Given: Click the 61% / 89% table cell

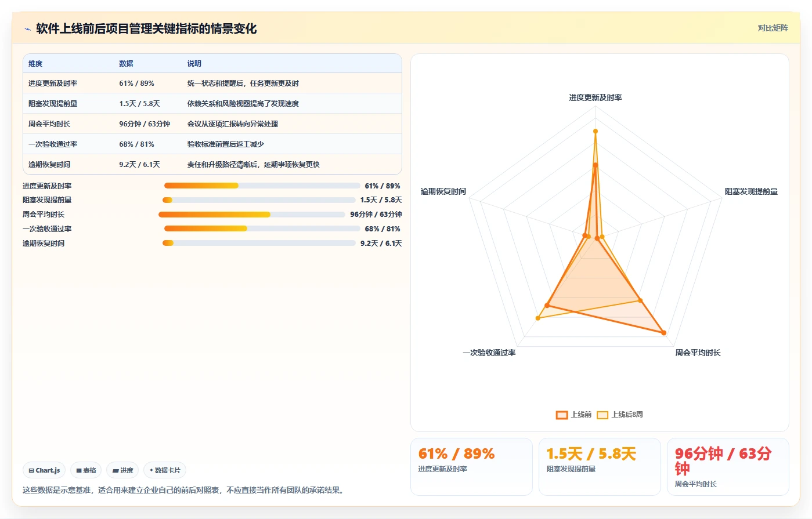Looking at the screenshot, I should 136,84.
